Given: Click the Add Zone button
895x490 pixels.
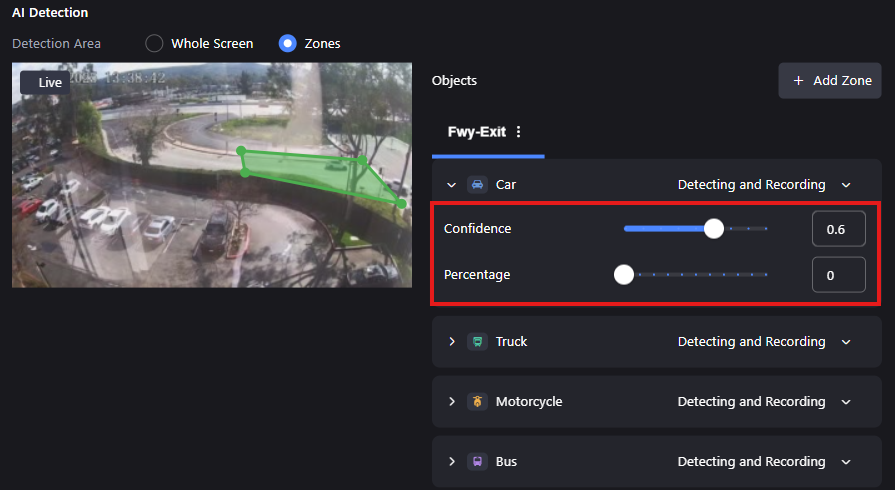Looking at the screenshot, I should coord(830,81).
